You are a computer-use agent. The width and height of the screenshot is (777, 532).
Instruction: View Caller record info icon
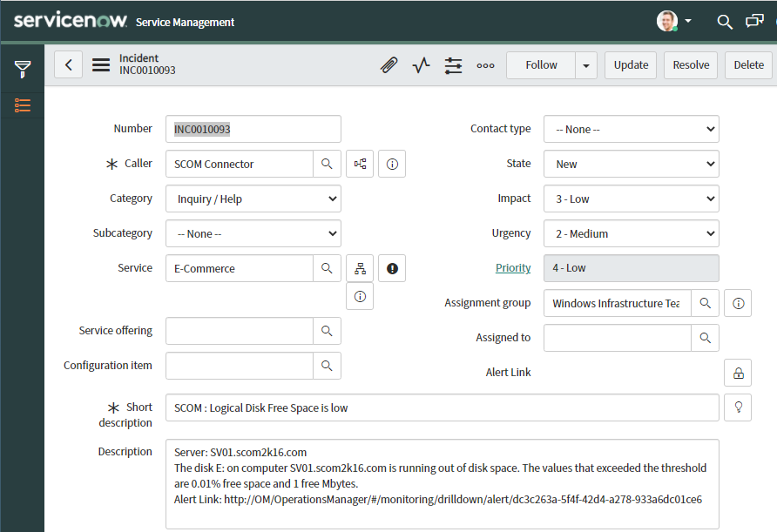[392, 164]
